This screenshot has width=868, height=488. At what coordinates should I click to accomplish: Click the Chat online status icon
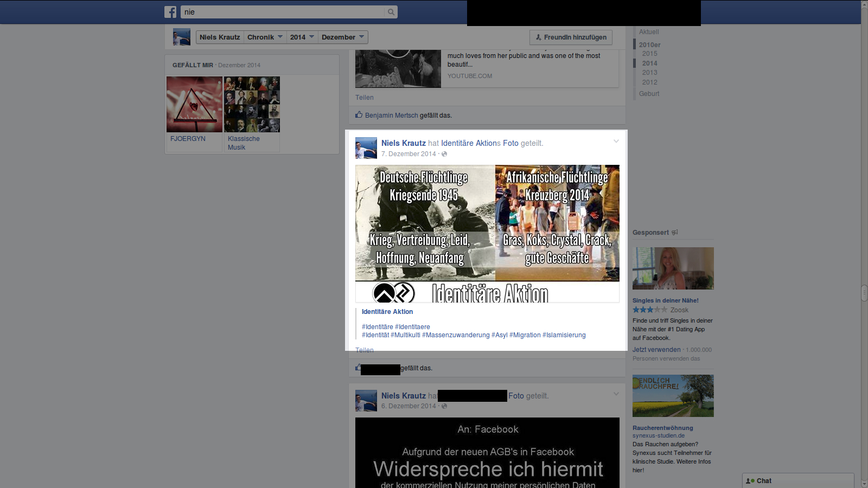(x=750, y=481)
